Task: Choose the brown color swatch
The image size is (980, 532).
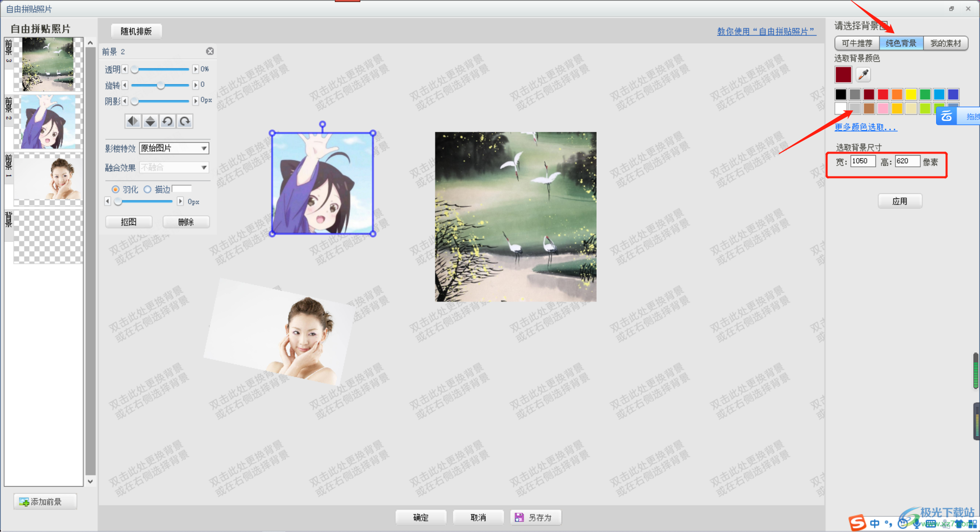Action: tap(869, 108)
